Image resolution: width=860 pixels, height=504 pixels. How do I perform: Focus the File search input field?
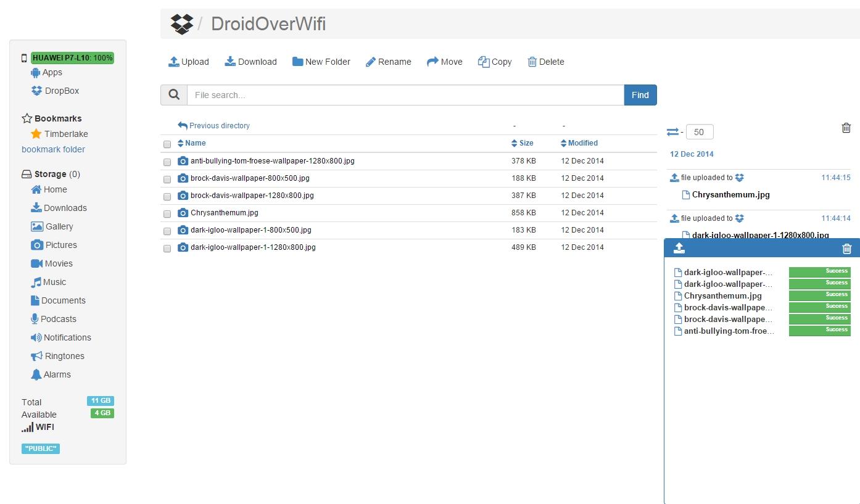click(405, 95)
